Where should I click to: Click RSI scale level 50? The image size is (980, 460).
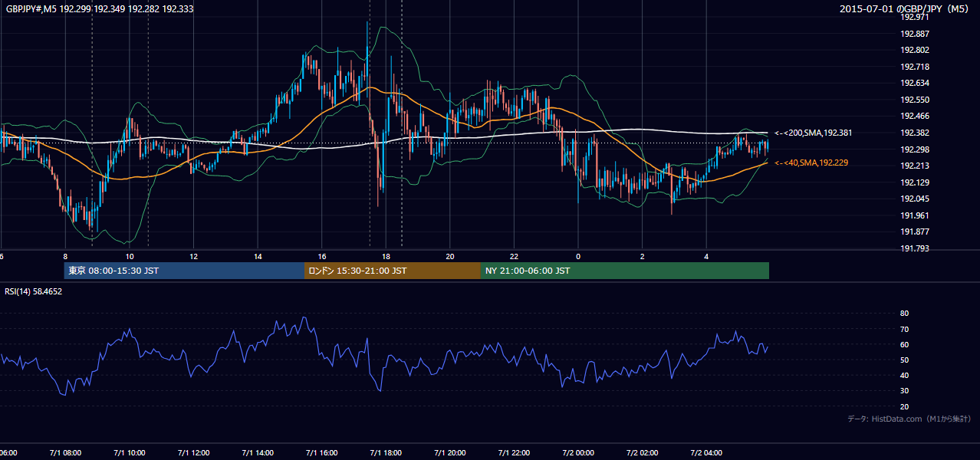904,360
